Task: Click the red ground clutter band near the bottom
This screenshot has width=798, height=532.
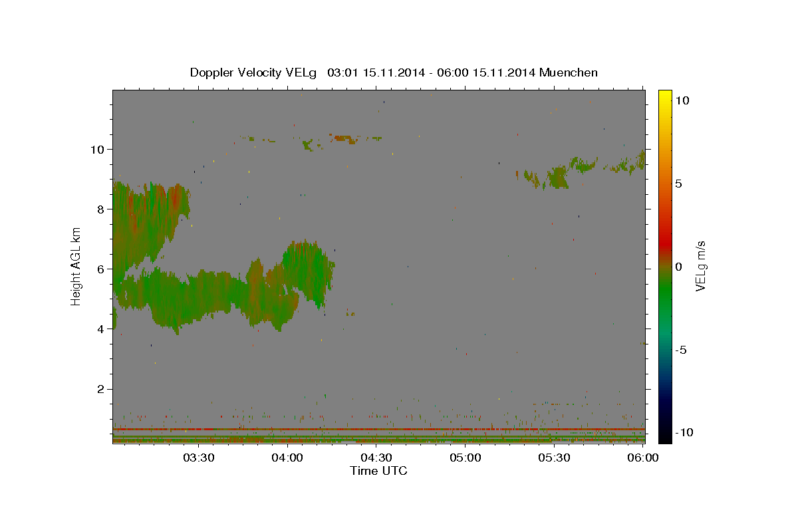Action: pos(378,430)
